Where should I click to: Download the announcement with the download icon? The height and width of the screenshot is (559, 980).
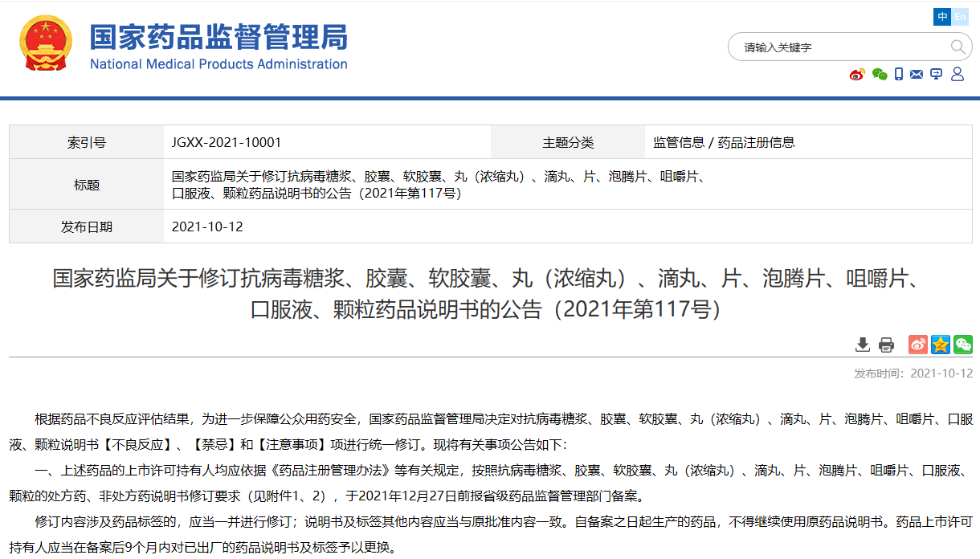click(863, 345)
